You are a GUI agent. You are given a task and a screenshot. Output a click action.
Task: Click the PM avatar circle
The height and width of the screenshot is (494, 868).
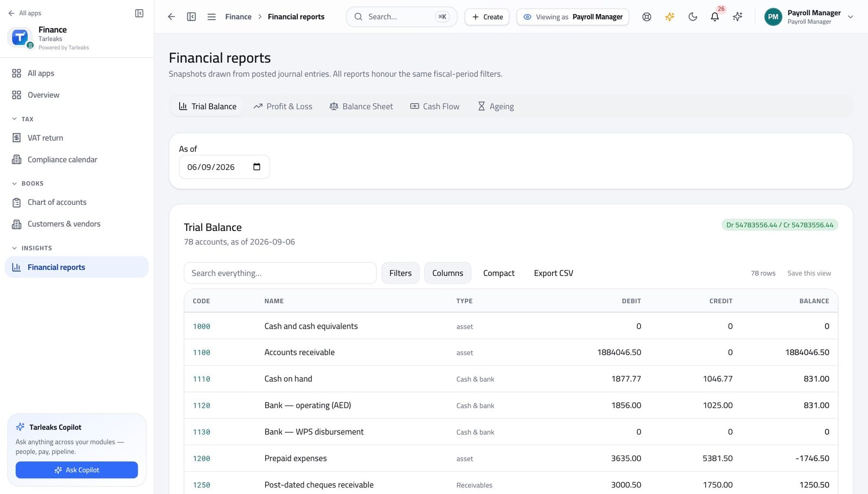coord(773,17)
